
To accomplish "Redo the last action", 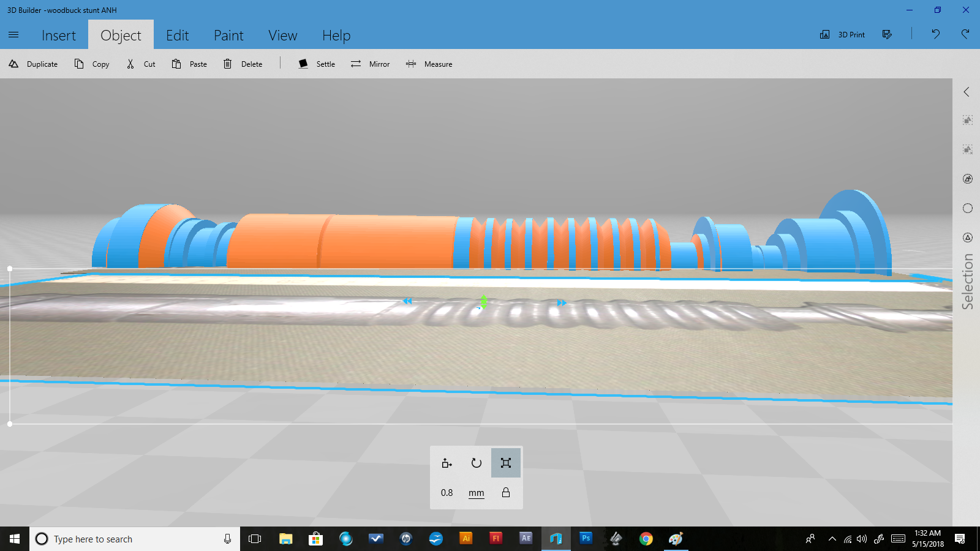I will (x=965, y=34).
